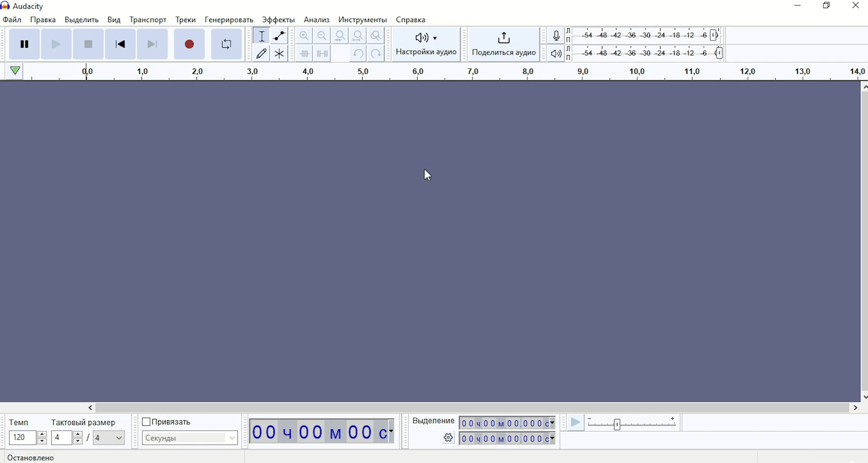Open the Треки menu
The width and height of the screenshot is (868, 463).
(x=186, y=20)
